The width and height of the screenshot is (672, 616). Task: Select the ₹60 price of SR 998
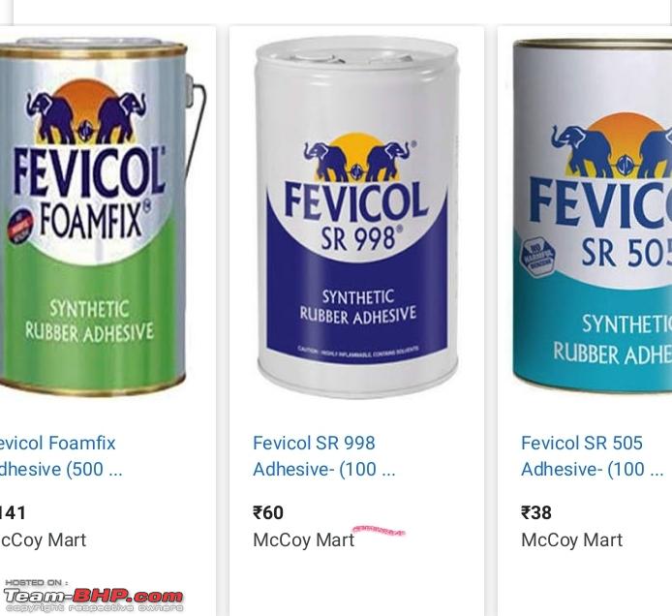coord(268,512)
